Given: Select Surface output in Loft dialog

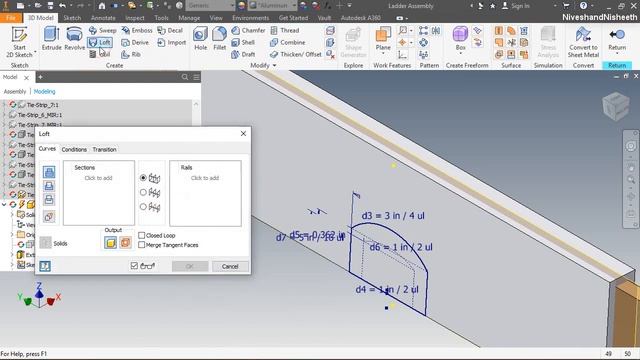Looking at the screenshot, I should 125,243.
